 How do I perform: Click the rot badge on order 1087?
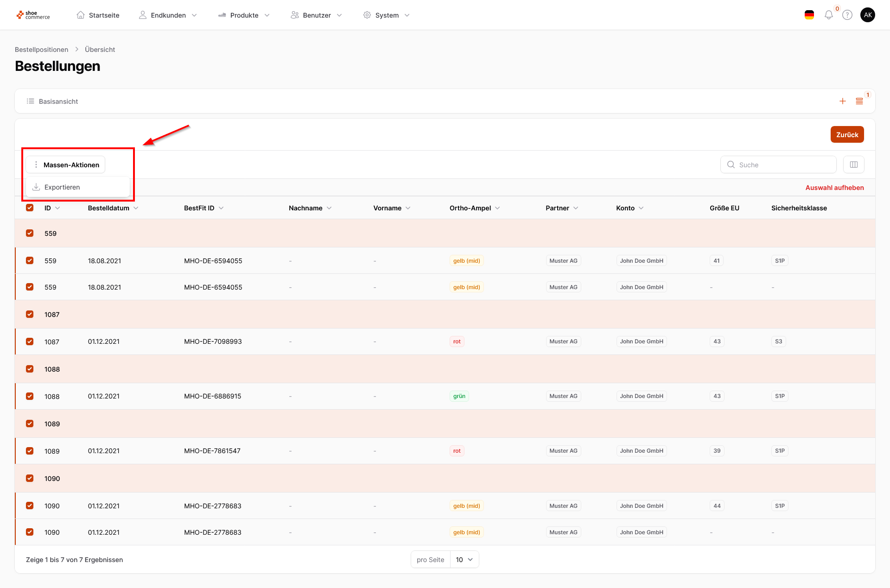click(457, 341)
